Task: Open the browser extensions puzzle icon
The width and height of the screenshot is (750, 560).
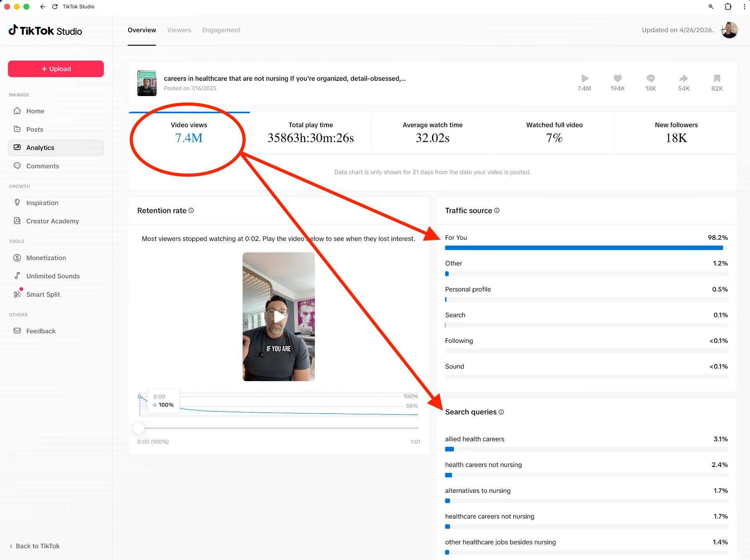Action: 728,7
